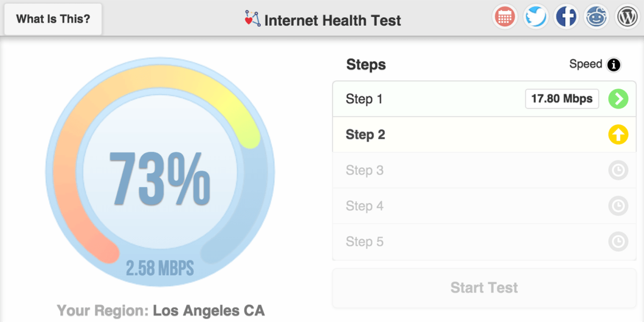Share the test on Twitter
The width and height of the screenshot is (644, 322).
click(x=535, y=17)
